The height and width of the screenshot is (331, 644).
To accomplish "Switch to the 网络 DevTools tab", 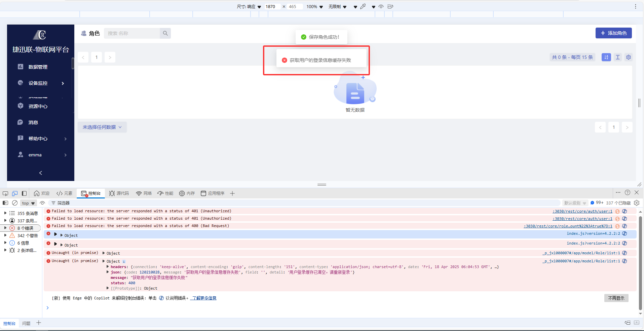I will [144, 193].
